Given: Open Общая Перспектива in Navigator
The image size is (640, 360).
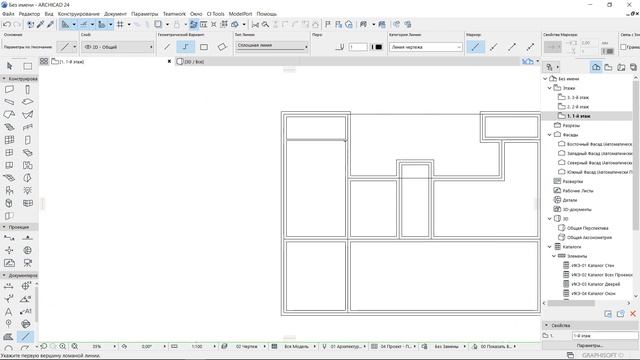Looking at the screenshot, I should pos(587,228).
